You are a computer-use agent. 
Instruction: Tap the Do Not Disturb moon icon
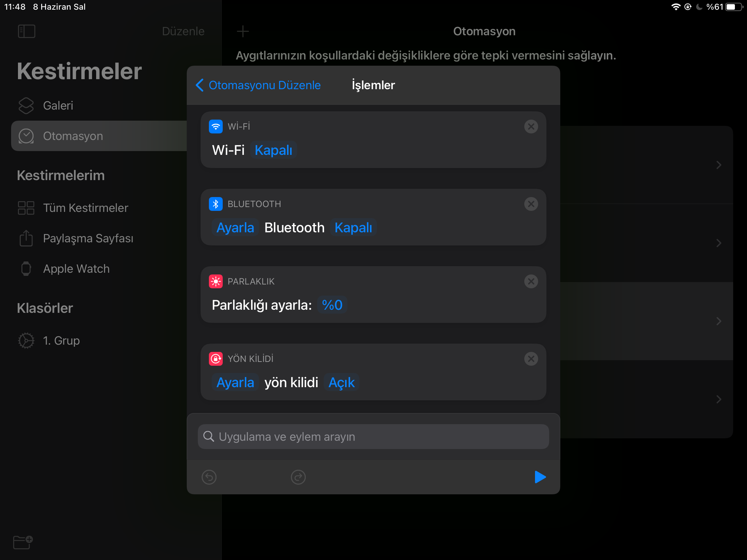click(699, 7)
